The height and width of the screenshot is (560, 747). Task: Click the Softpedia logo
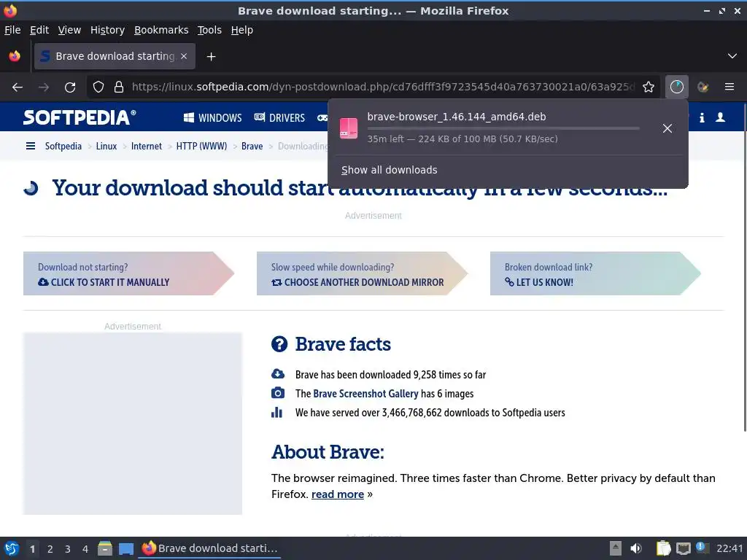pos(80,117)
